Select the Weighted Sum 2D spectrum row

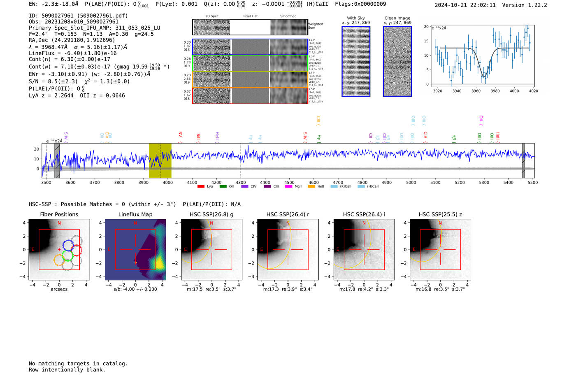tap(250, 27)
